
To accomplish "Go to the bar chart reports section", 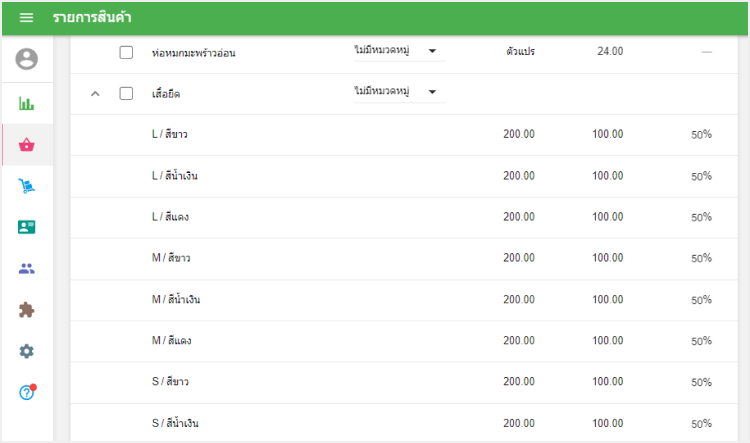I will [27, 103].
